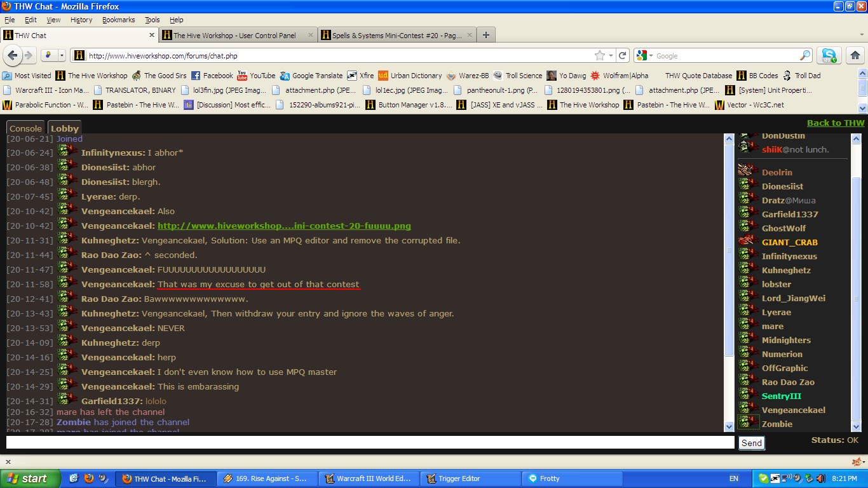Open the Most Visited bookmarks dropdown
The height and width of the screenshot is (488, 868).
[x=27, y=76]
